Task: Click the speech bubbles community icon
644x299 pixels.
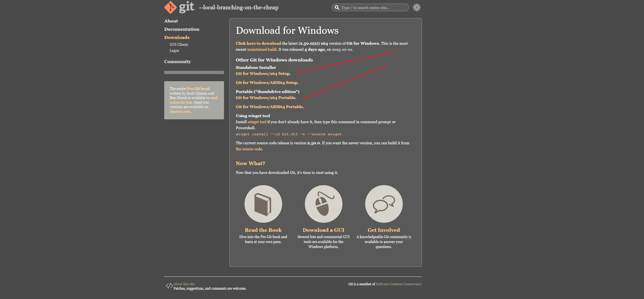Action: click(384, 204)
